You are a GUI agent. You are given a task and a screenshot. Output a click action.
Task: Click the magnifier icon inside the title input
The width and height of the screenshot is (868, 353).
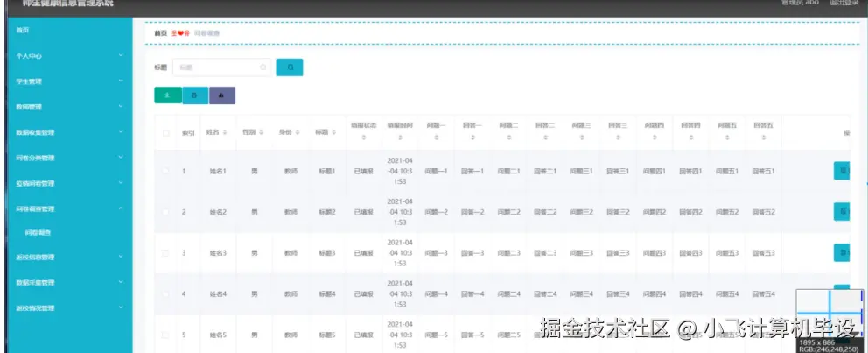coord(263,67)
